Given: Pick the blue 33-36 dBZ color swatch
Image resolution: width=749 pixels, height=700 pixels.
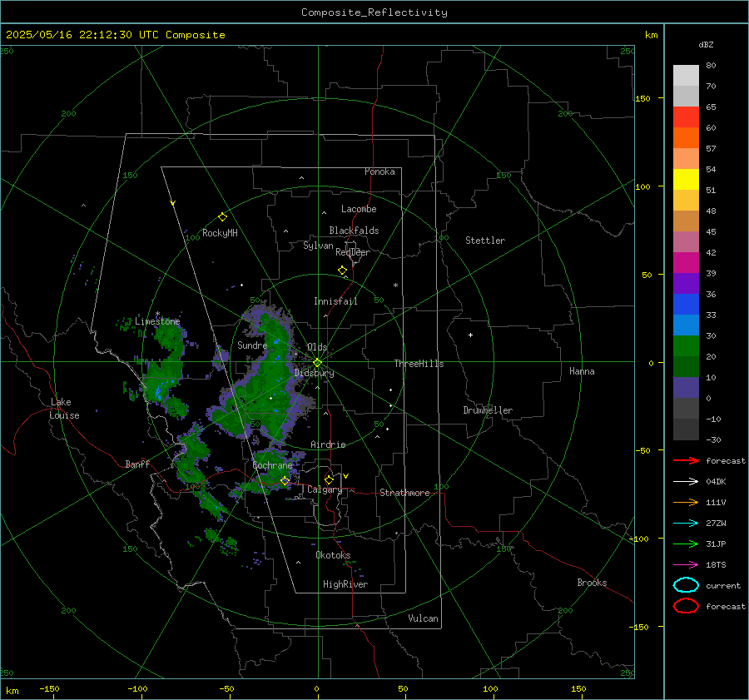Looking at the screenshot, I should click(686, 305).
